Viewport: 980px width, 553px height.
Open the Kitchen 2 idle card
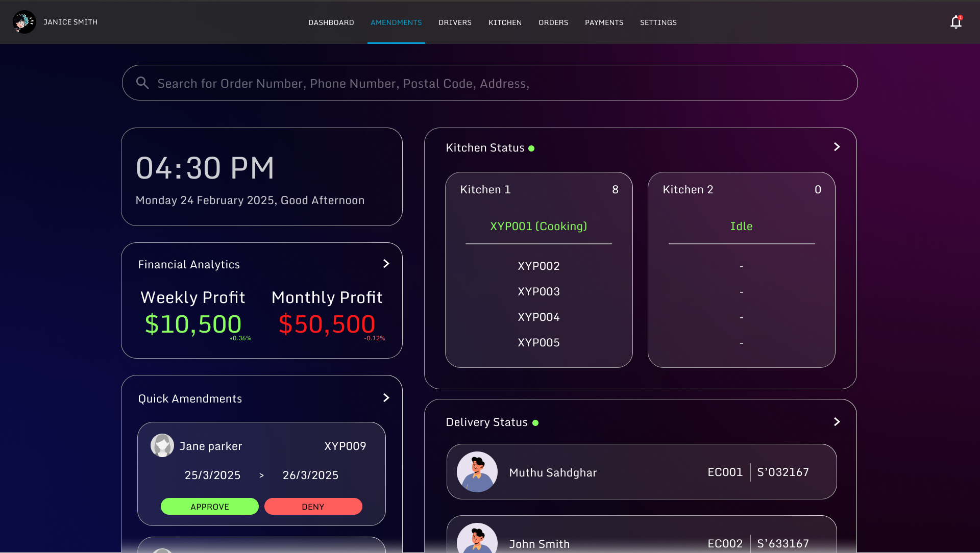click(x=741, y=227)
